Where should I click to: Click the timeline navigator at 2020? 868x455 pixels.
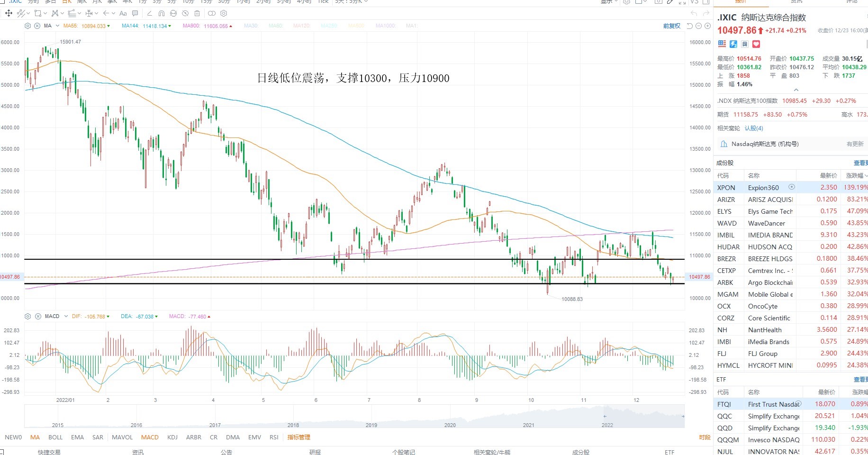point(450,425)
